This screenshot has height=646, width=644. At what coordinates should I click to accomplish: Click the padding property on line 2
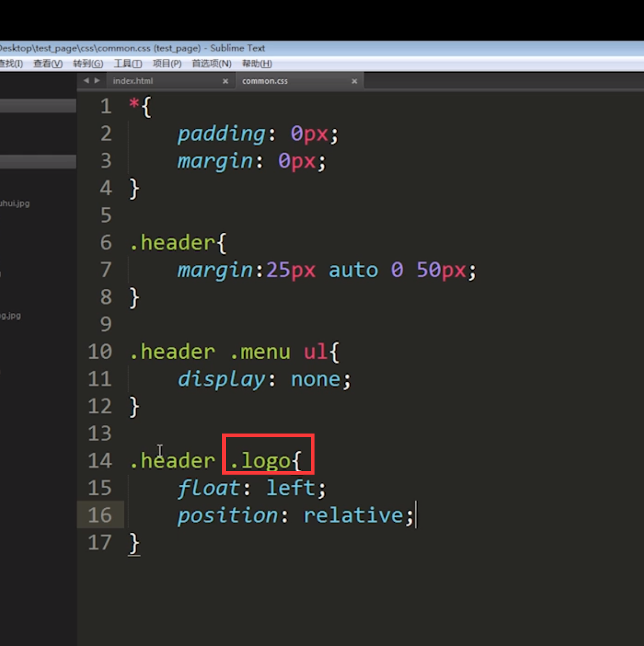click(221, 133)
